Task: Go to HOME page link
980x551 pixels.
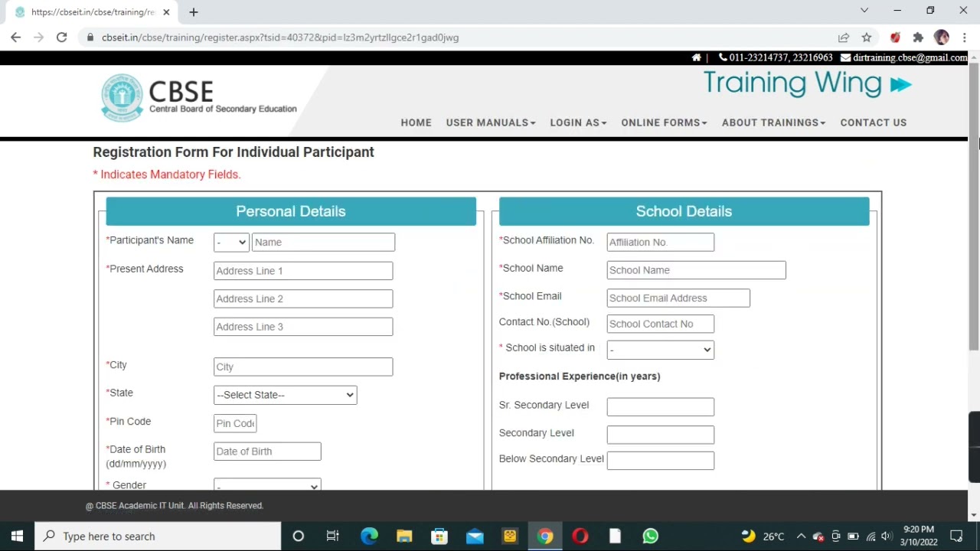Action: (416, 122)
